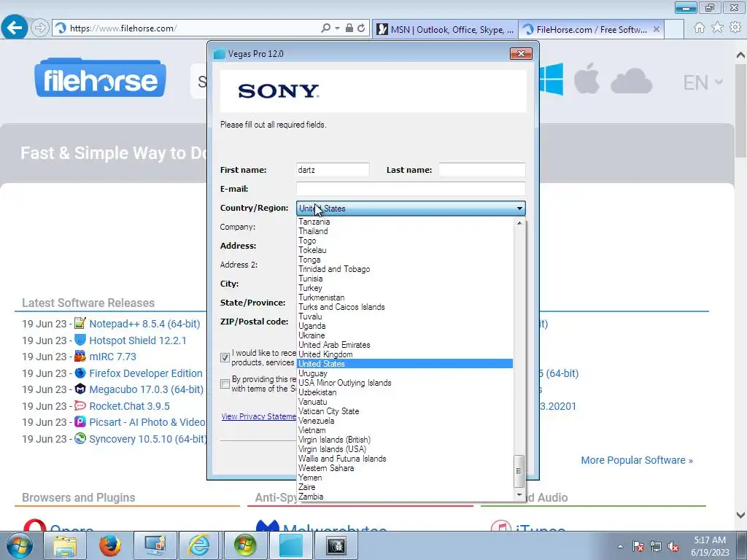Click the Syncovery icon in releases list

[80, 438]
